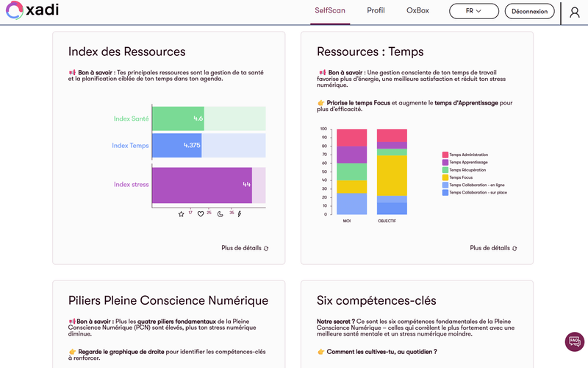588x368 pixels.
Task: Click the star icon under stress chart
Action: click(182, 214)
